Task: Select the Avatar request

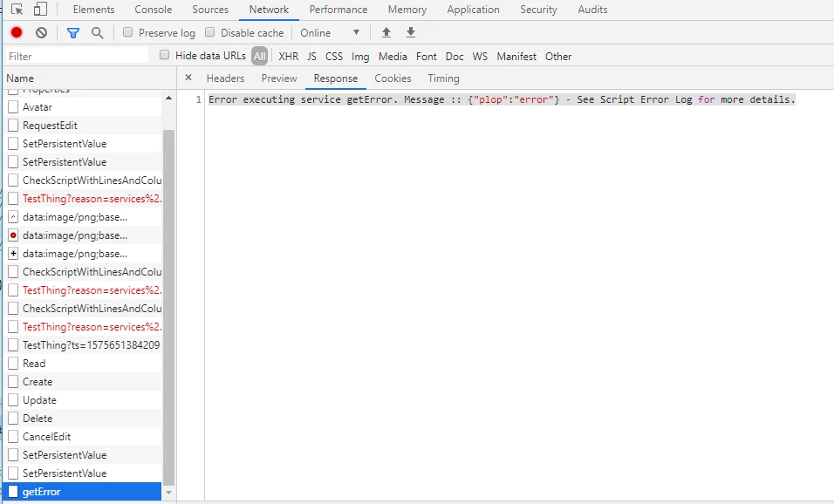Action: point(83,107)
